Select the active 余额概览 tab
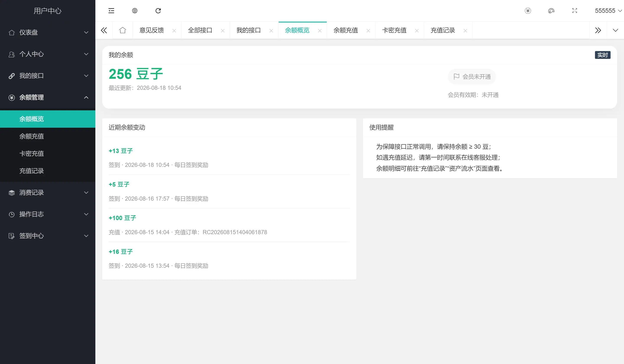 pyautogui.click(x=297, y=30)
